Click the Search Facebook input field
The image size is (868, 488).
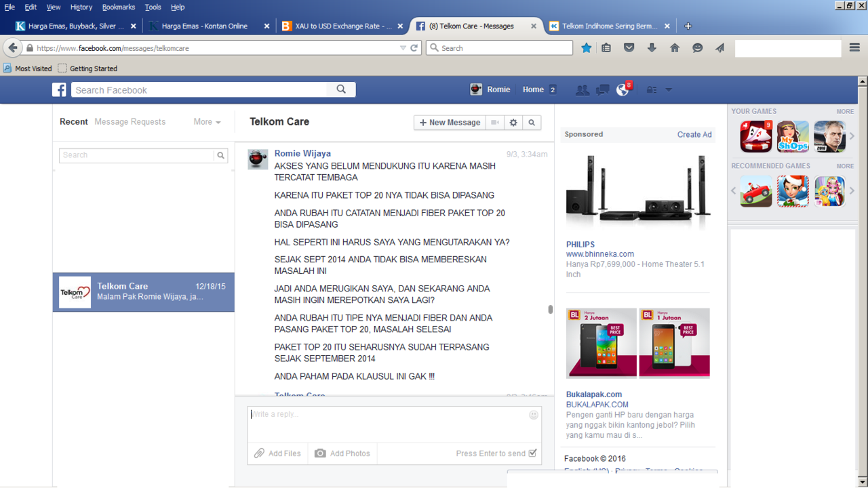tap(199, 89)
